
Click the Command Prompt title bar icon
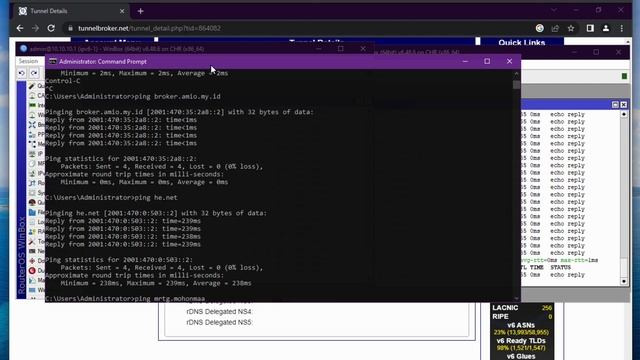(53, 62)
